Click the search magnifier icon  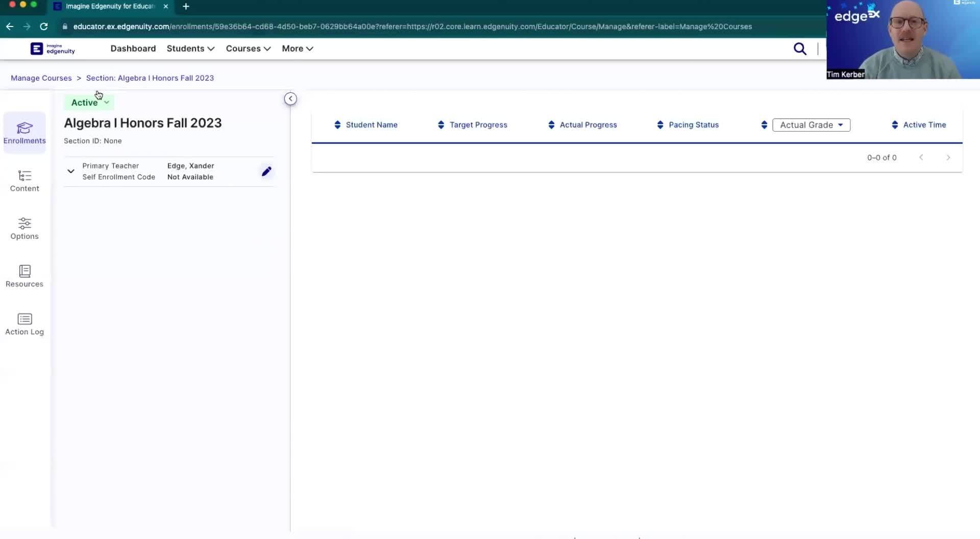pyautogui.click(x=800, y=49)
